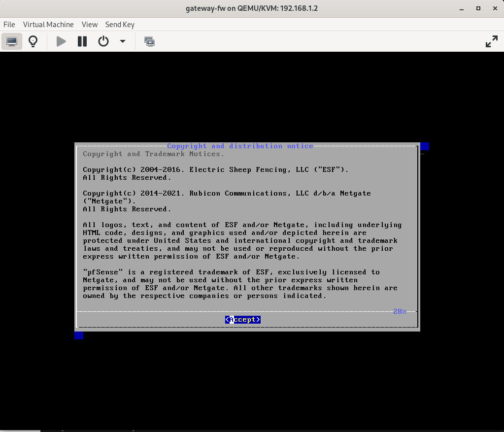This screenshot has height=432, width=504.
Task: Close the gateway-fw window
Action: (x=495, y=9)
